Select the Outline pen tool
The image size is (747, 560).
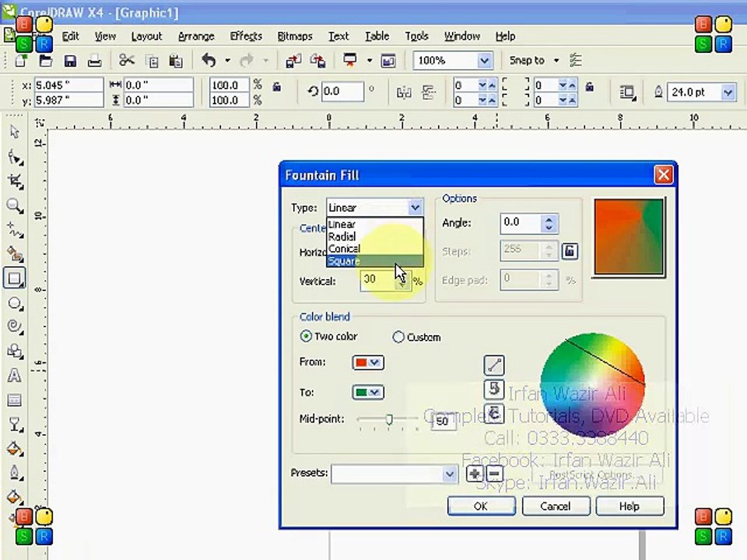[x=15, y=473]
